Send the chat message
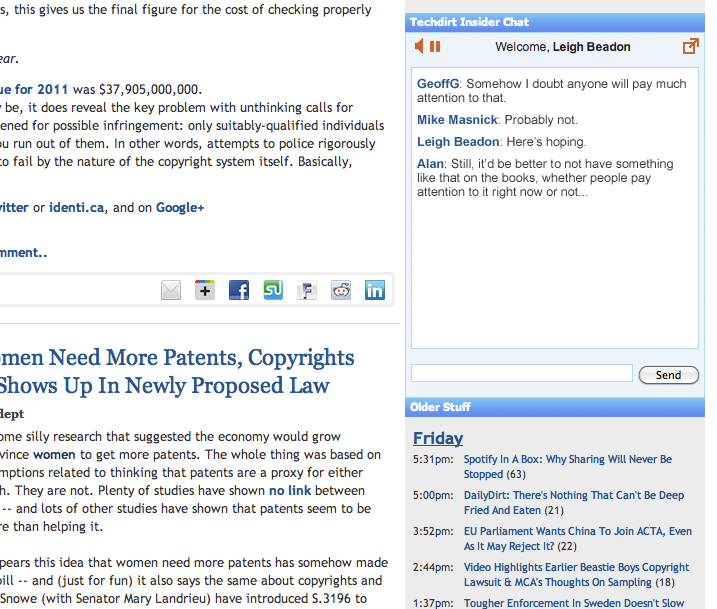Viewport: 717px width, 609px height. 669,375
